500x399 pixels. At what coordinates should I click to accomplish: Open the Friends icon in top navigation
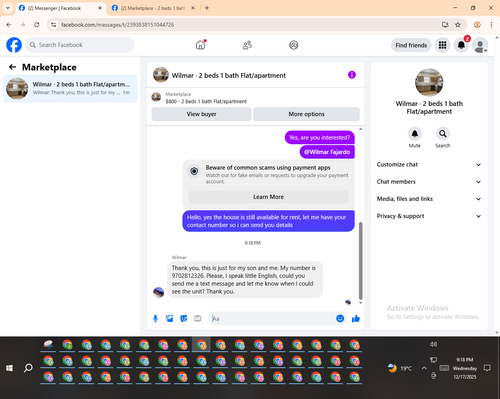tap(247, 45)
